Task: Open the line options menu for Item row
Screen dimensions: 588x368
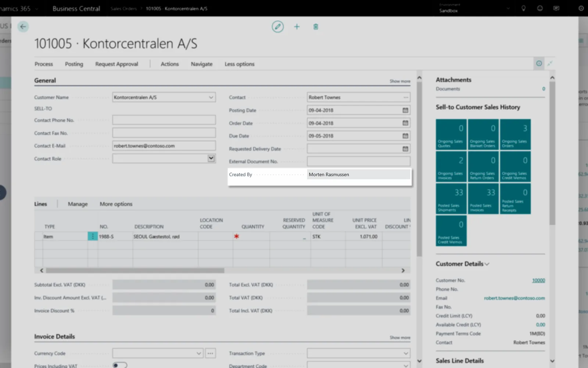Action: click(x=93, y=236)
